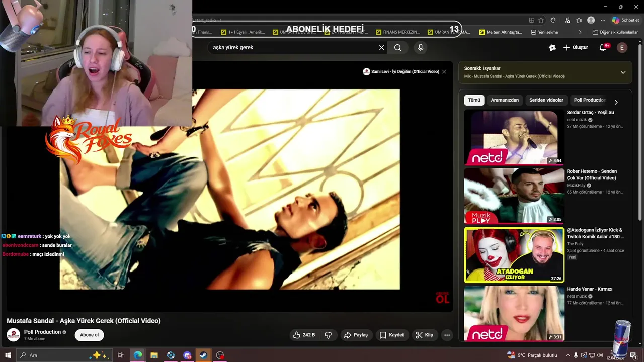Open FİNANS MERKEZİN bookmark

point(397,32)
